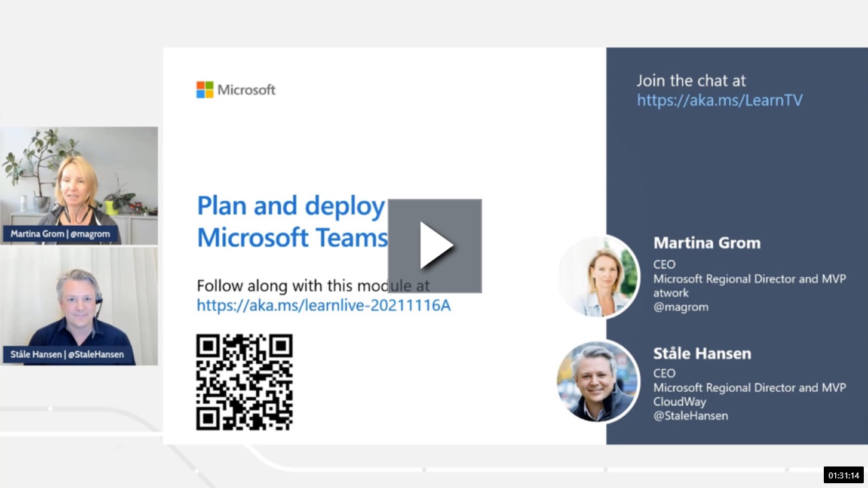The width and height of the screenshot is (868, 488).
Task: Click Ståle Hansen's round profile photo
Action: point(598,381)
